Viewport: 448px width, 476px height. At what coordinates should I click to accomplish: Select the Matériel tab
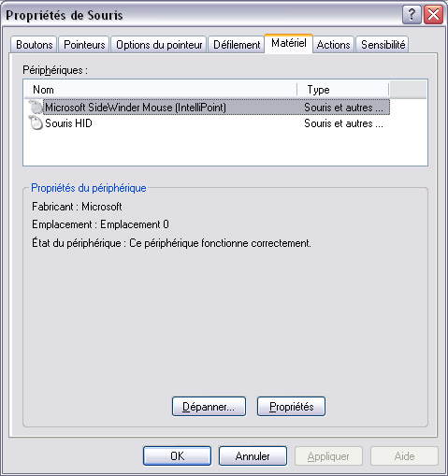(x=289, y=43)
